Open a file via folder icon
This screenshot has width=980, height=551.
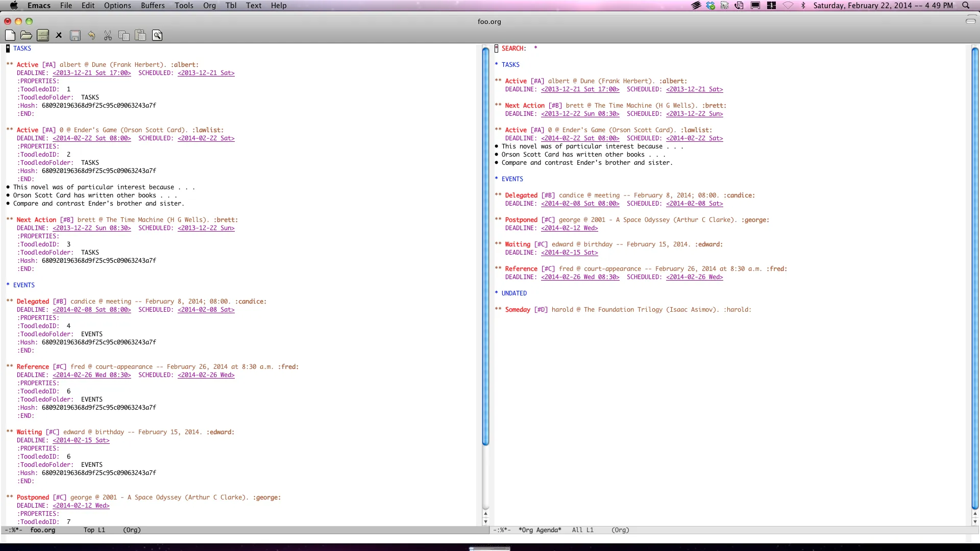26,35
